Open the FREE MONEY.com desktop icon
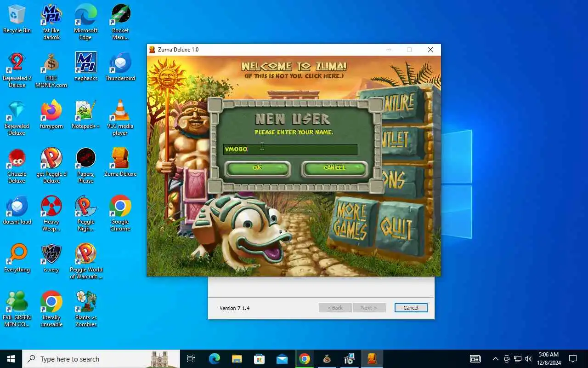 click(x=51, y=70)
